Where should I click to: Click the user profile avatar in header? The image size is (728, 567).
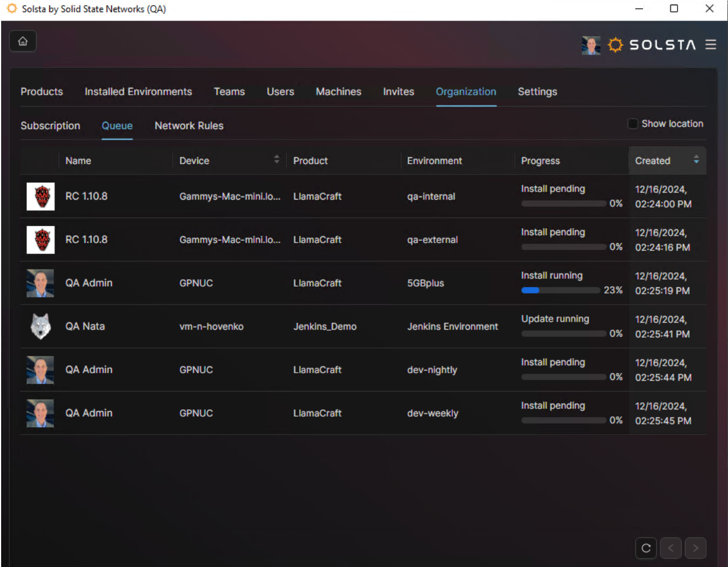coord(591,45)
